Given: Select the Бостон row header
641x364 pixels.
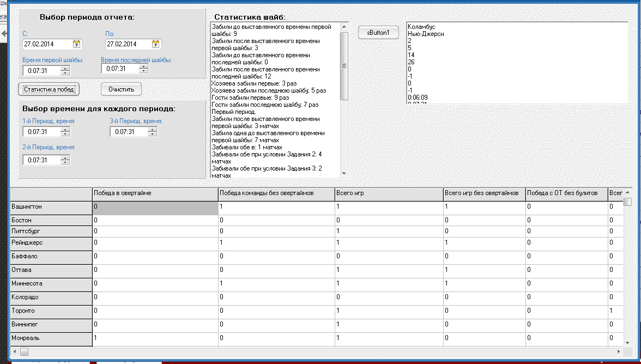Looking at the screenshot, I should pos(51,220).
